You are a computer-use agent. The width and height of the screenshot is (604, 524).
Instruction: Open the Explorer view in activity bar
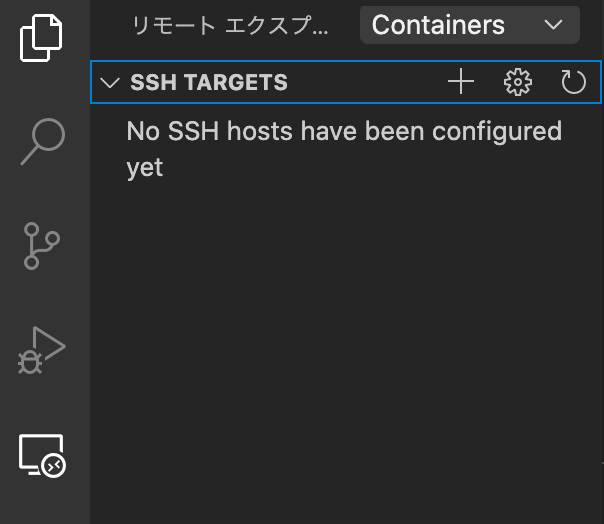[x=42, y=35]
